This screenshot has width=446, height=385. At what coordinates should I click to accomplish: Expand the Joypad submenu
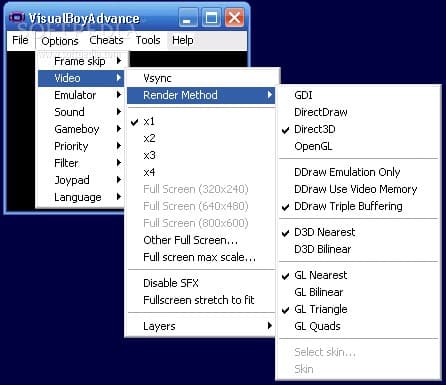click(x=81, y=180)
